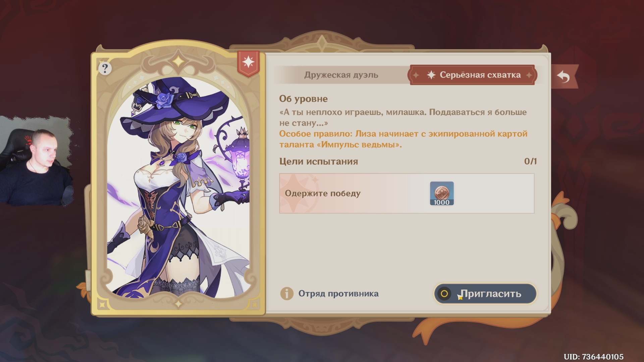Click the streamer webcam overlay
Image resolution: width=644 pixels, height=362 pixels.
point(36,161)
